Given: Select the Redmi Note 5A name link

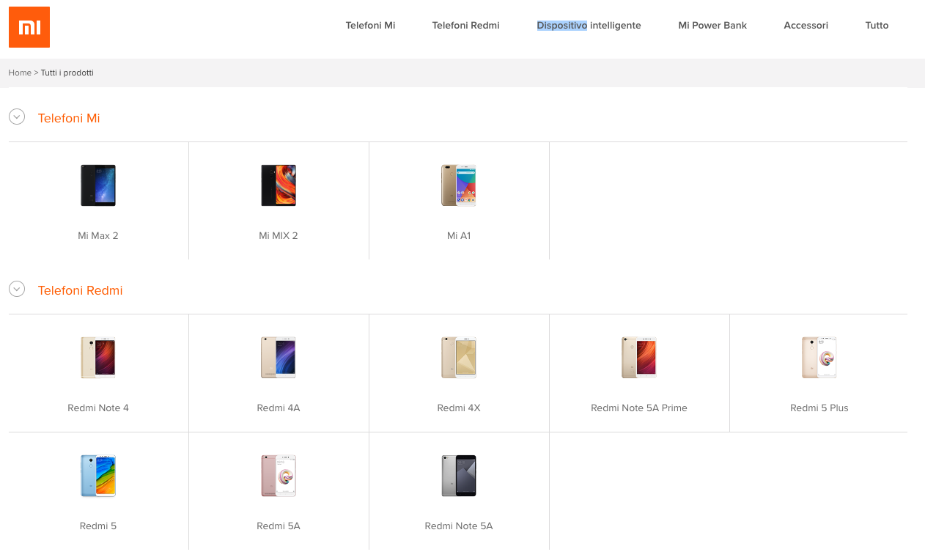Looking at the screenshot, I should coord(459,526).
